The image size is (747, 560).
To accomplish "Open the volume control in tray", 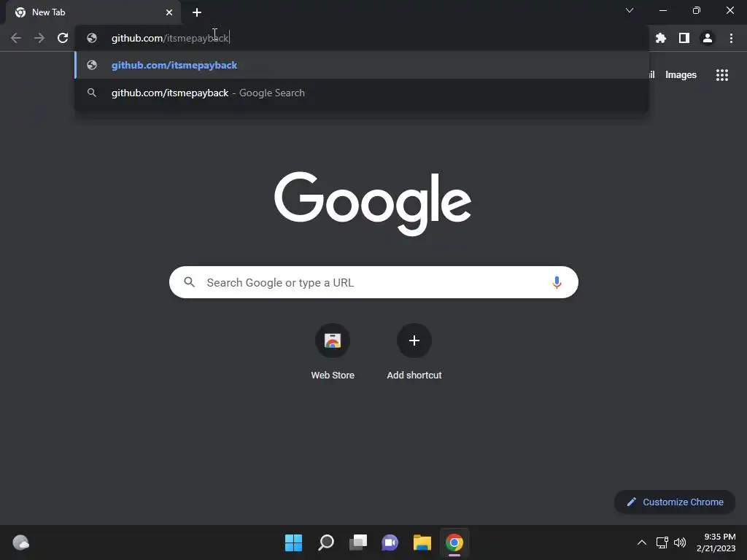I will point(680,542).
